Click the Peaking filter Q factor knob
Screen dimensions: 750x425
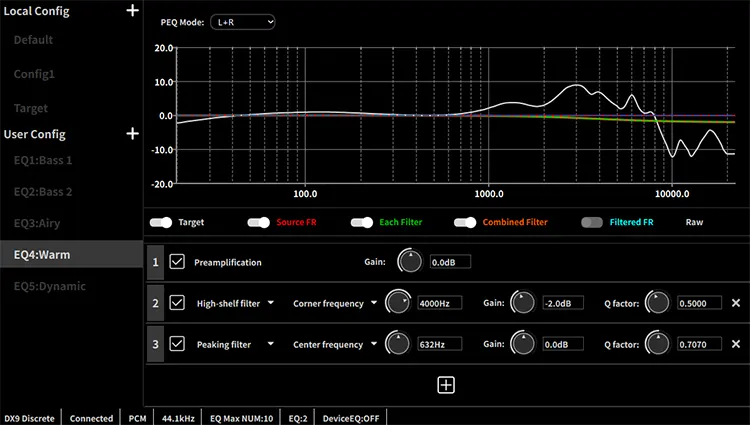pyautogui.click(x=658, y=343)
